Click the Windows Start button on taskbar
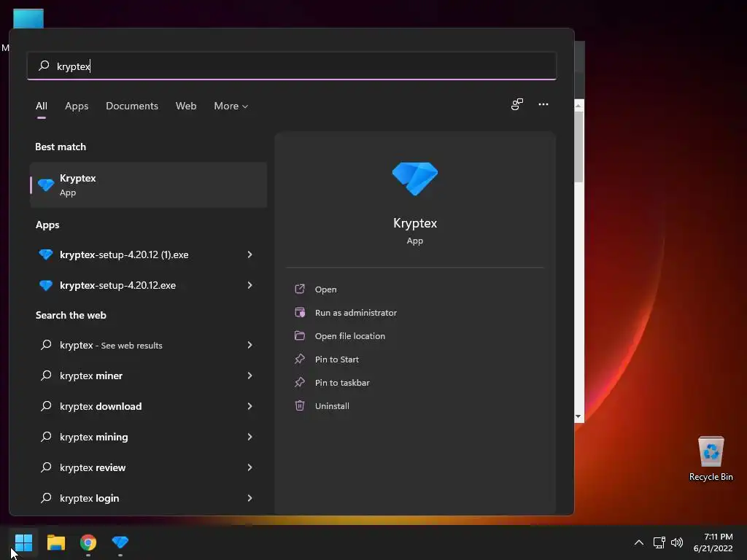This screenshot has height=560, width=747. [23, 542]
